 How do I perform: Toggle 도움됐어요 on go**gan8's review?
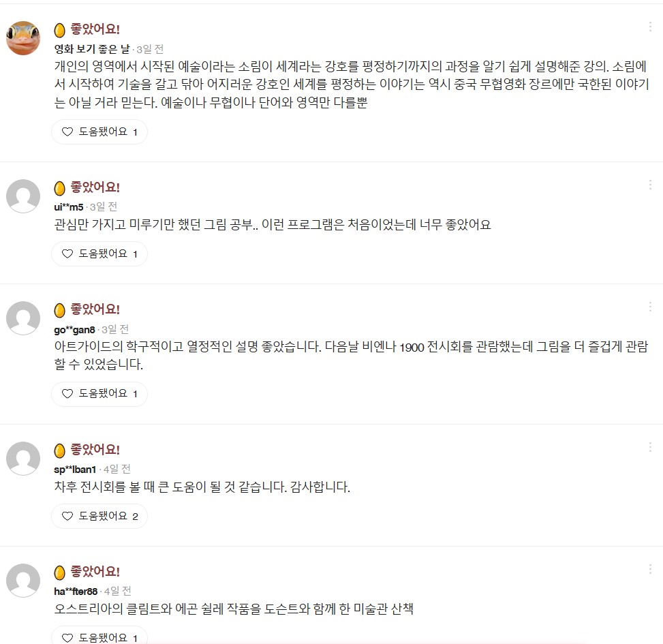coord(99,394)
